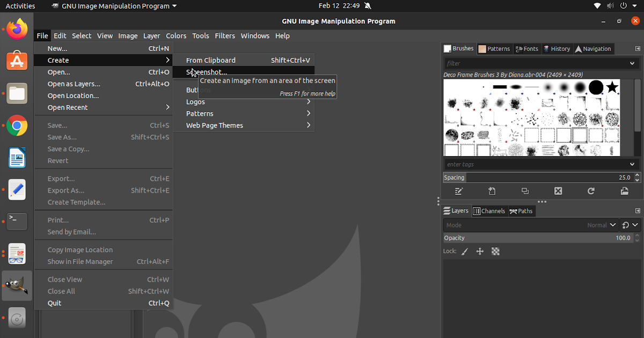The width and height of the screenshot is (644, 338).
Task: Create a new brush with the New Brush icon
Action: tap(492, 191)
